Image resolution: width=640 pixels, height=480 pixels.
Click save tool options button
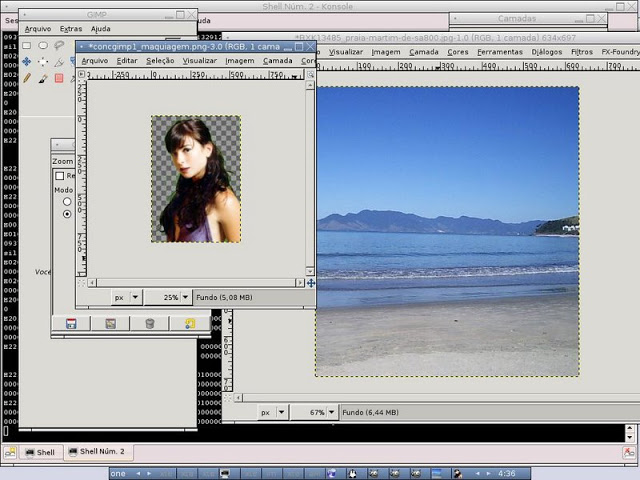(71, 324)
